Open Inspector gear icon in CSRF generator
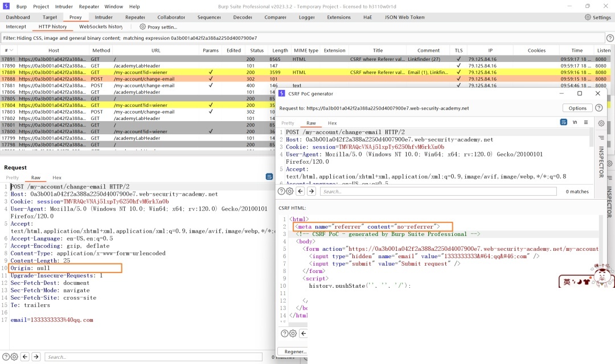This screenshot has height=364, width=615. [601, 123]
